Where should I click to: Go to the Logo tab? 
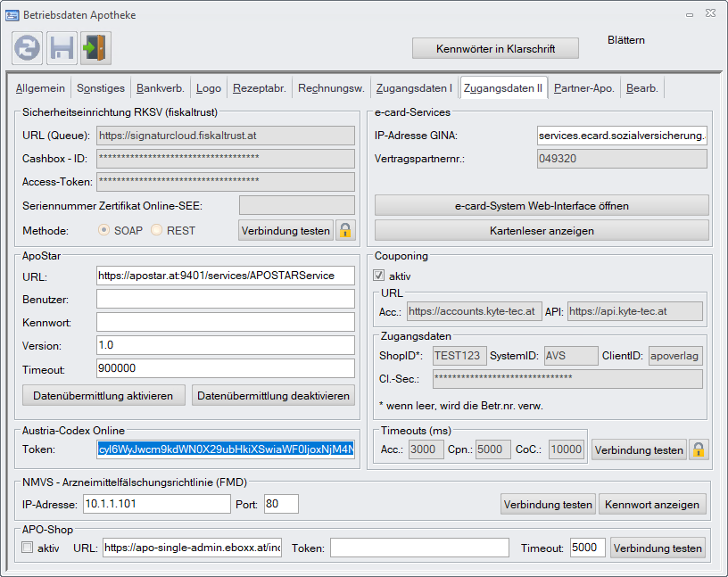pyautogui.click(x=209, y=88)
